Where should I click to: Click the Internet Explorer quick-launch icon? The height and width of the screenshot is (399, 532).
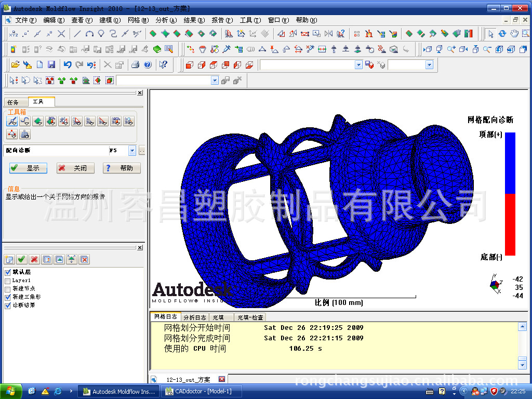[x=58, y=391]
